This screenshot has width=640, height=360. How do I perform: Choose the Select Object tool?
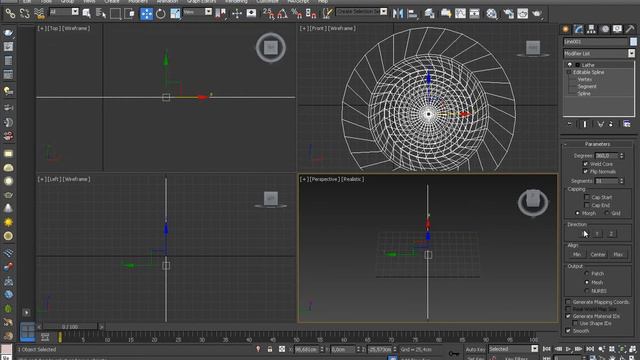pyautogui.click(x=87, y=13)
